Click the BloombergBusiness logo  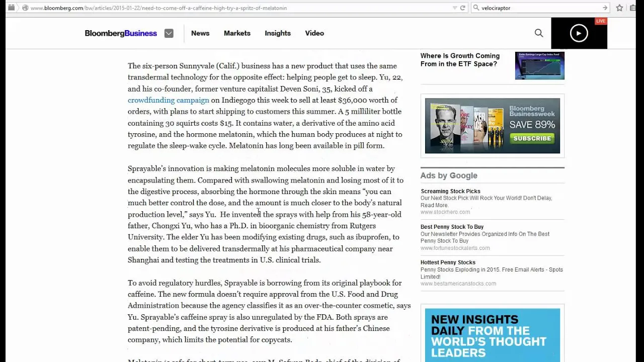(121, 33)
